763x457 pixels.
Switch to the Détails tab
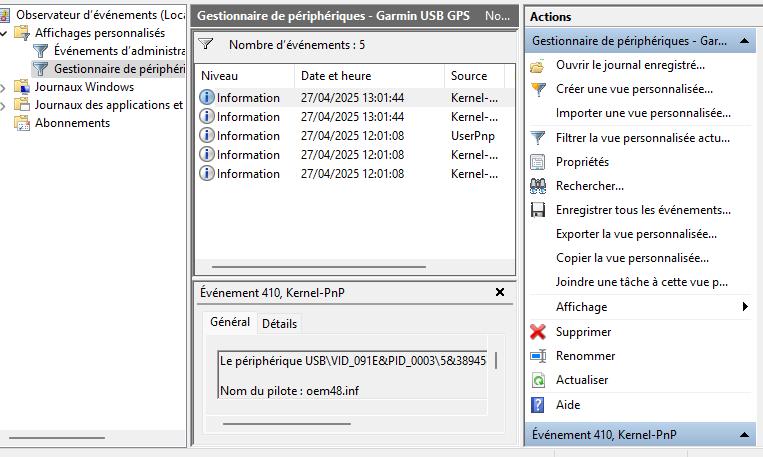coord(279,324)
